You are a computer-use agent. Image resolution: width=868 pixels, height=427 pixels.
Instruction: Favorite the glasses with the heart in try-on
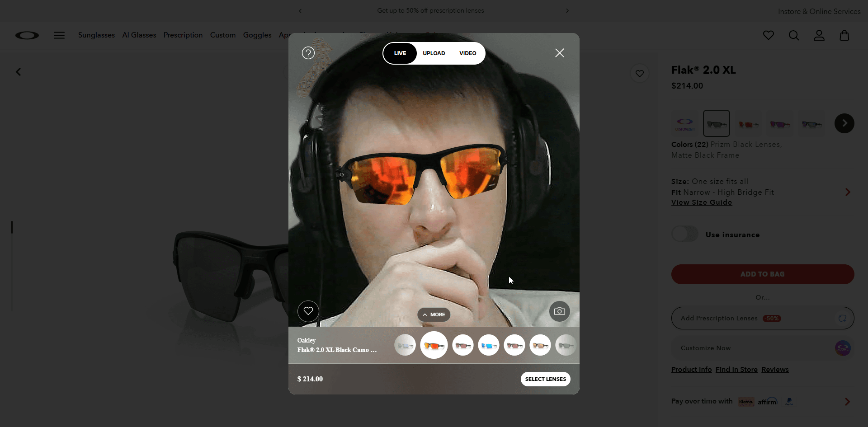pyautogui.click(x=308, y=311)
